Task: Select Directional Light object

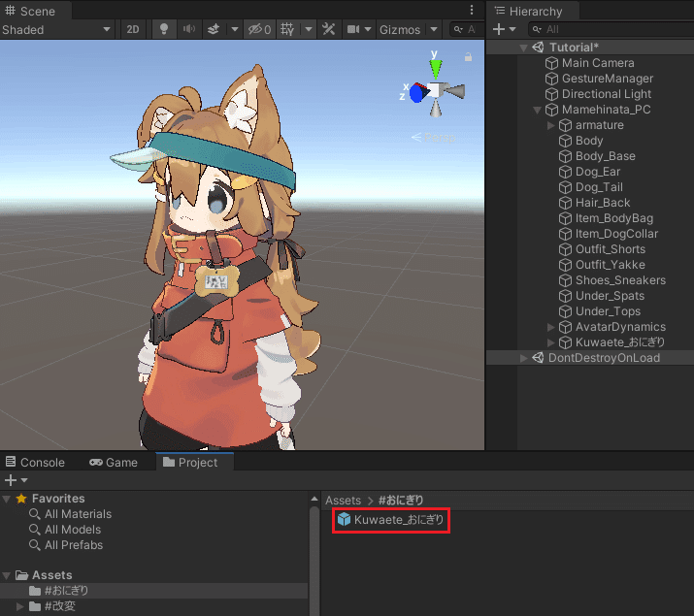Action: pyautogui.click(x=607, y=94)
